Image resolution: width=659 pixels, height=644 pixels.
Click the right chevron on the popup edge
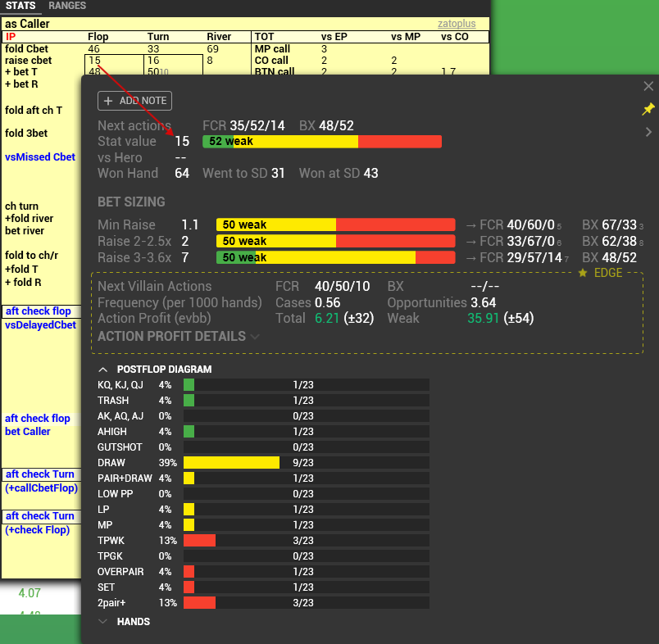click(x=648, y=132)
